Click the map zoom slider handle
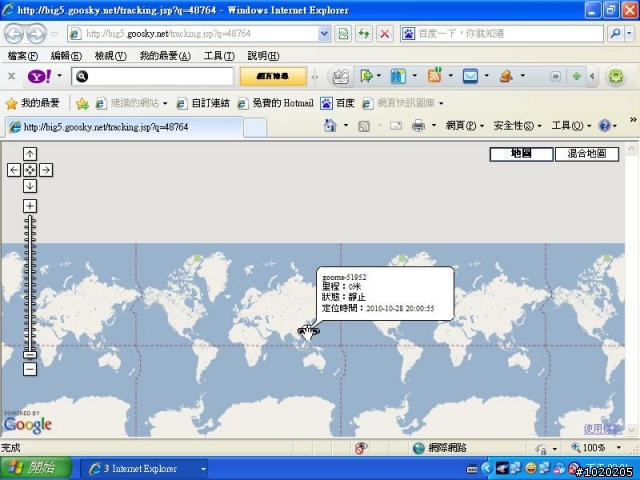Screen dimensions: 640x480 (30, 355)
